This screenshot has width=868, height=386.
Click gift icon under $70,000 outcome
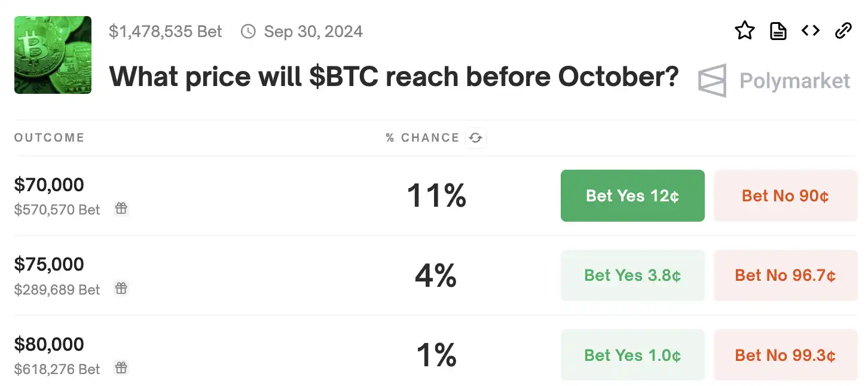coord(121,209)
